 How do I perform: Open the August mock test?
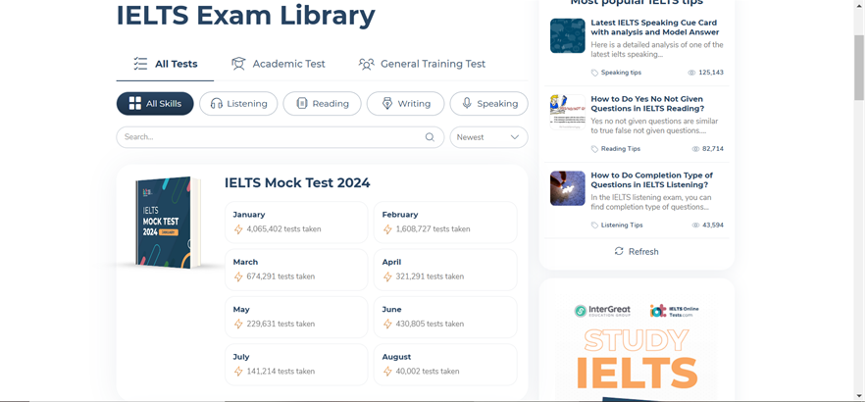(445, 365)
